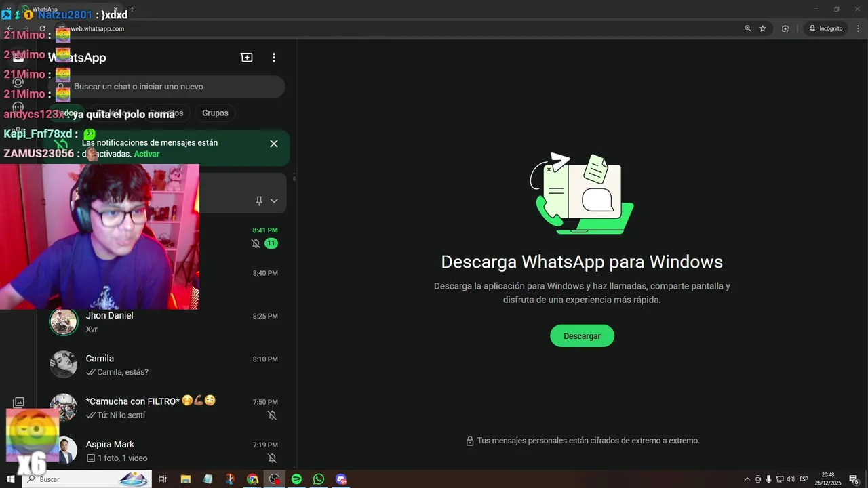Focus the chat search field

pos(166,87)
